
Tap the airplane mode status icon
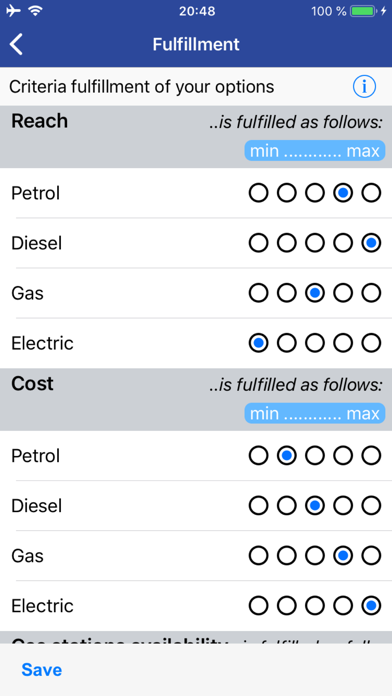pyautogui.click(x=13, y=11)
